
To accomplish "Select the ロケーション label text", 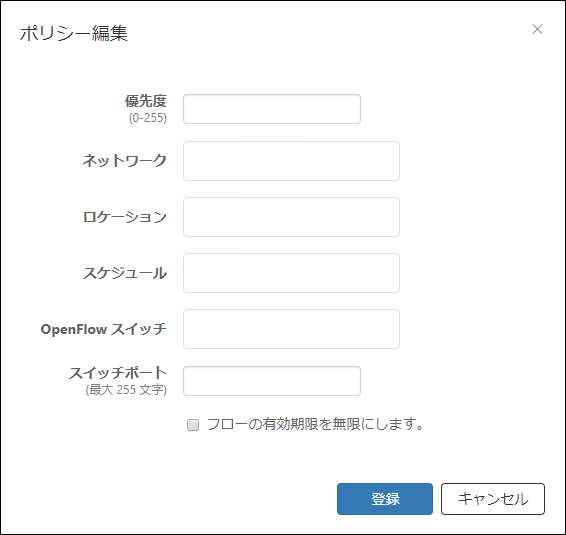I will (x=125, y=217).
